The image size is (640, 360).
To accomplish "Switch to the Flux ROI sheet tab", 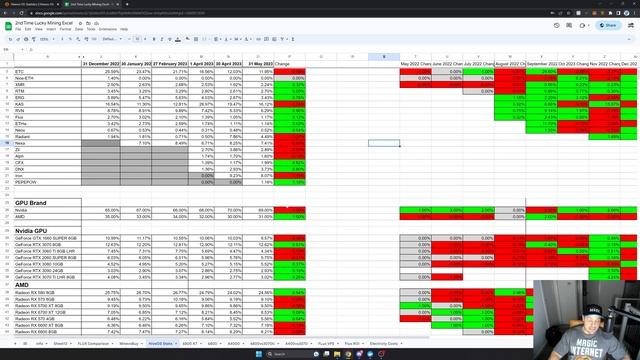I will click(352, 344).
